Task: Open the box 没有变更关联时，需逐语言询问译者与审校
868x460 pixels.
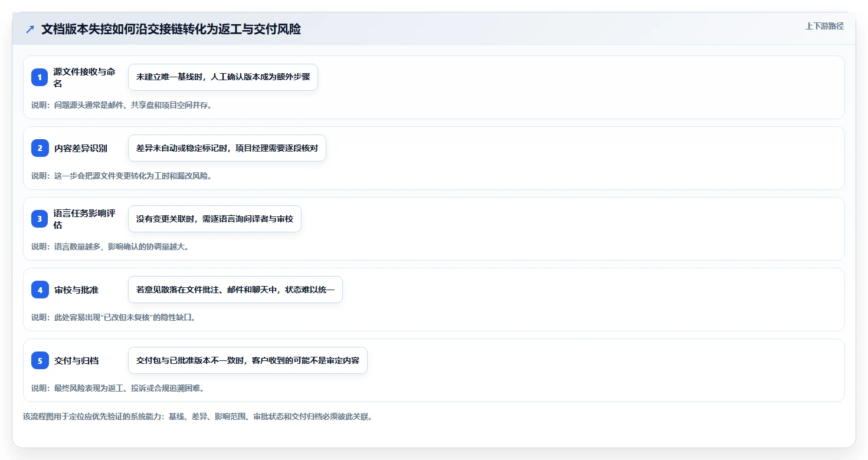Action: click(x=215, y=219)
